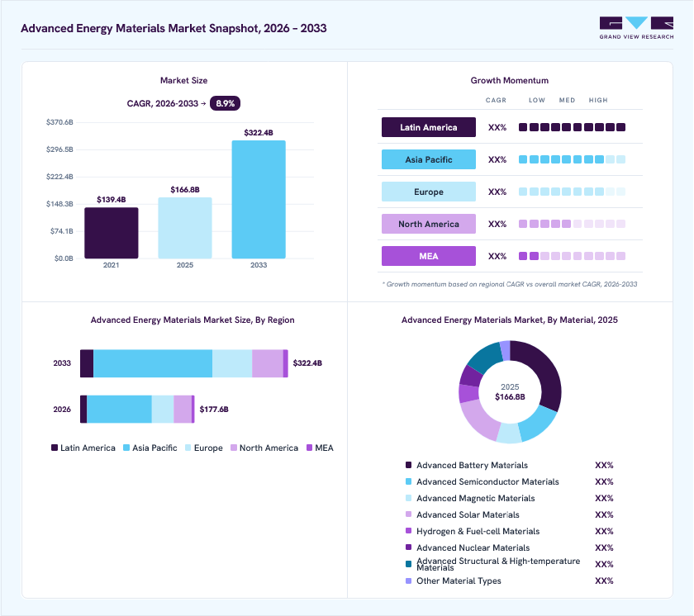
Task: Click the Europe momentum indicator
Action: point(572,192)
